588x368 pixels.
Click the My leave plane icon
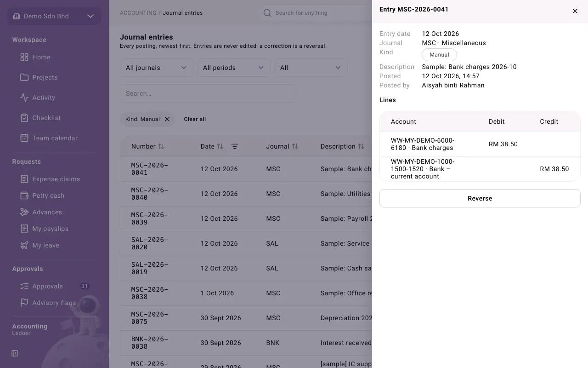[24, 245]
